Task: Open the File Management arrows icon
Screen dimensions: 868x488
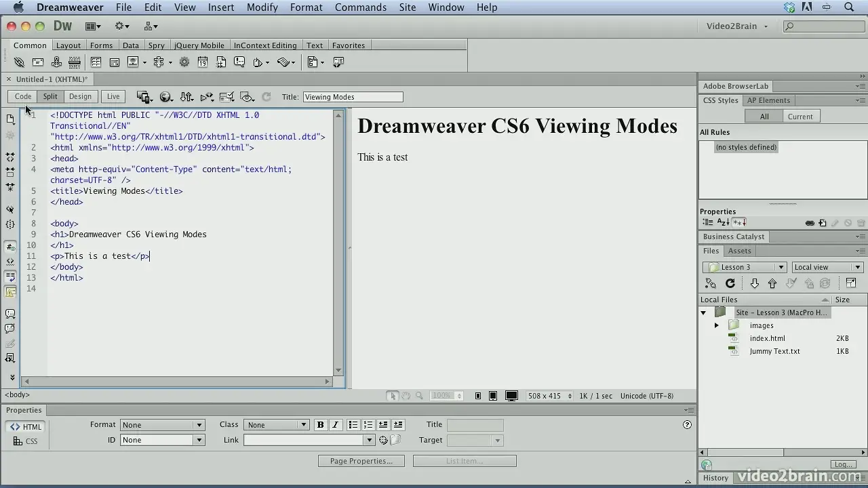Action: (186, 97)
